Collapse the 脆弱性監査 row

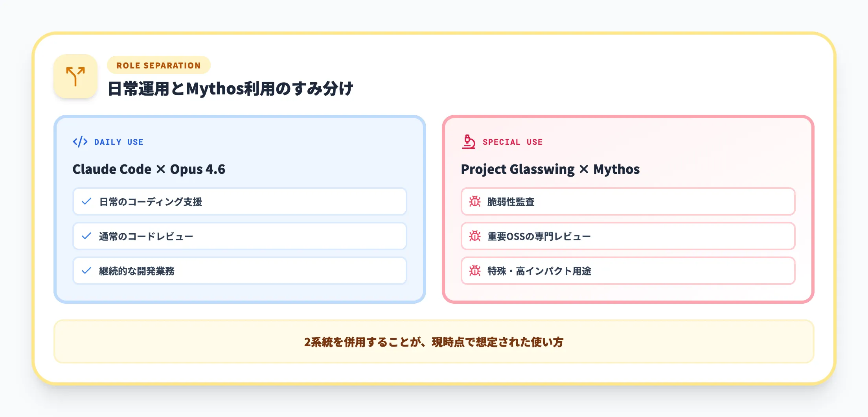tap(628, 201)
